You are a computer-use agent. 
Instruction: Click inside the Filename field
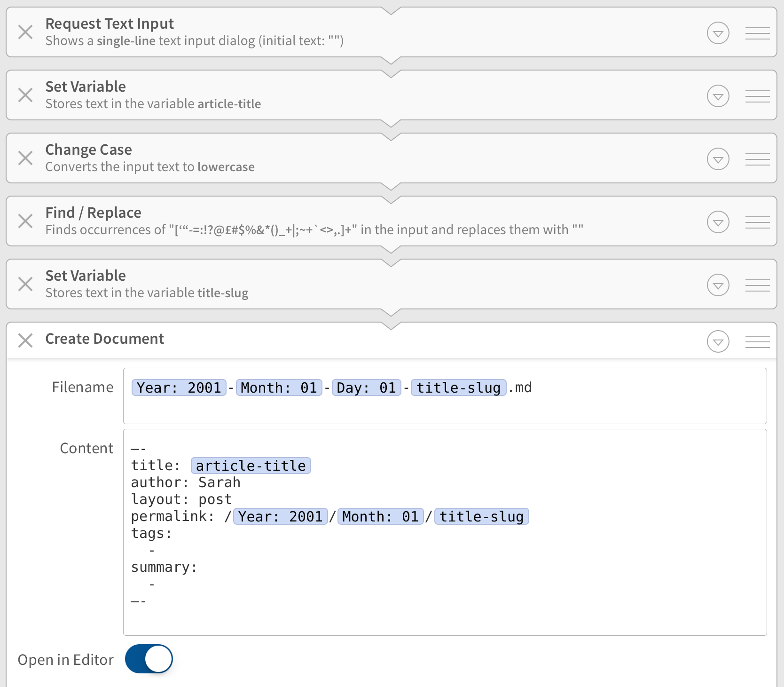coord(611,395)
